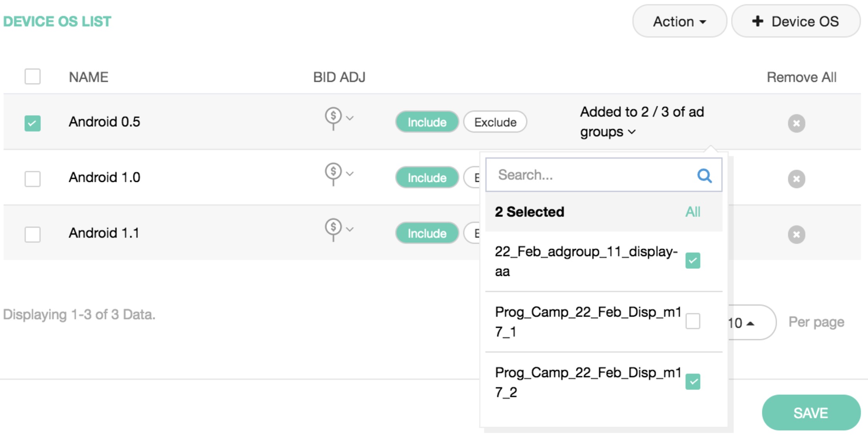The height and width of the screenshot is (440, 868).
Task: Remove Android 1.0 with its X icon
Action: pos(796,179)
